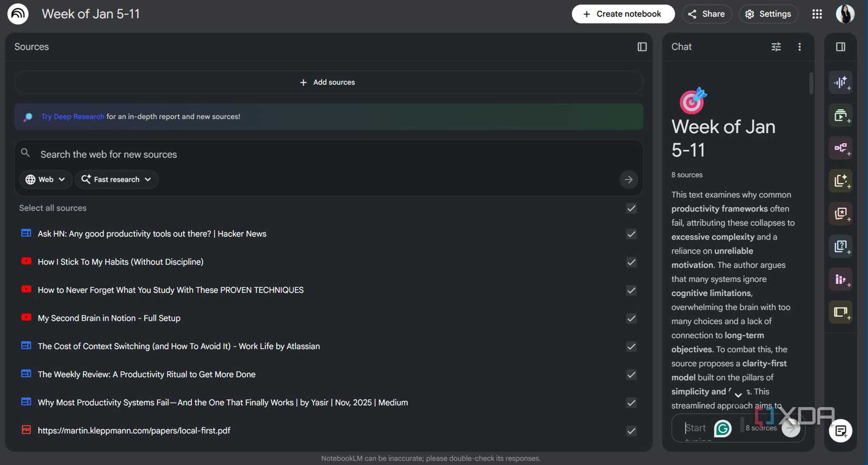Generate a Mind Map from sources
This screenshot has width=868, height=465.
841,148
